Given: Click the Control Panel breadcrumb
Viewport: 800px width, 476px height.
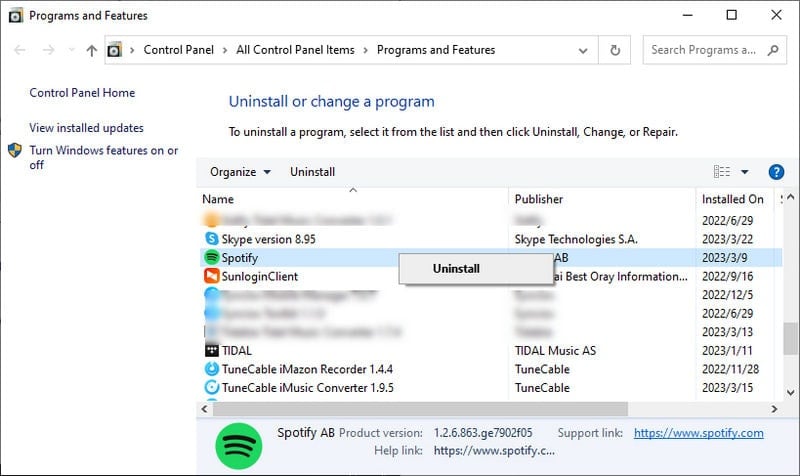Looking at the screenshot, I should [179, 50].
